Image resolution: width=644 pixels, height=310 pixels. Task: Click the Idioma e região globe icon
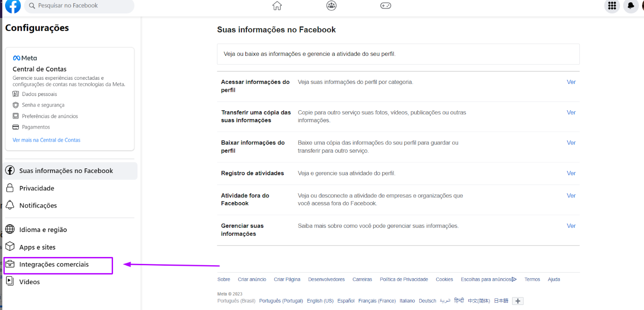coord(10,229)
